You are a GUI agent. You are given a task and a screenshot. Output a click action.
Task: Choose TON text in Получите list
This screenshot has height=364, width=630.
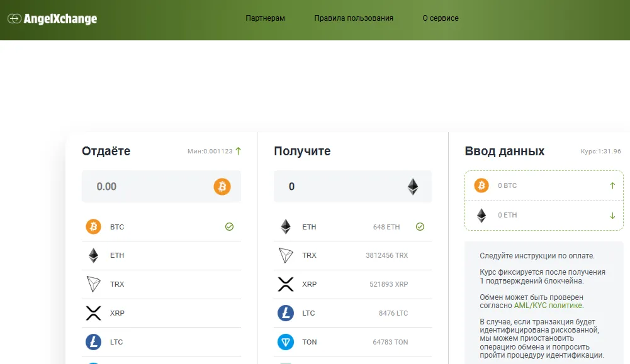[310, 342]
